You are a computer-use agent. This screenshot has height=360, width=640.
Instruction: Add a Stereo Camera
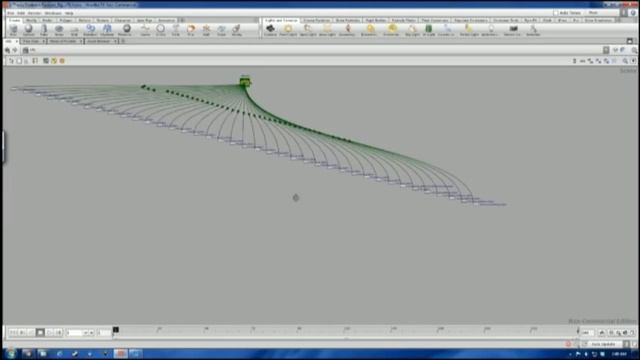click(x=513, y=30)
